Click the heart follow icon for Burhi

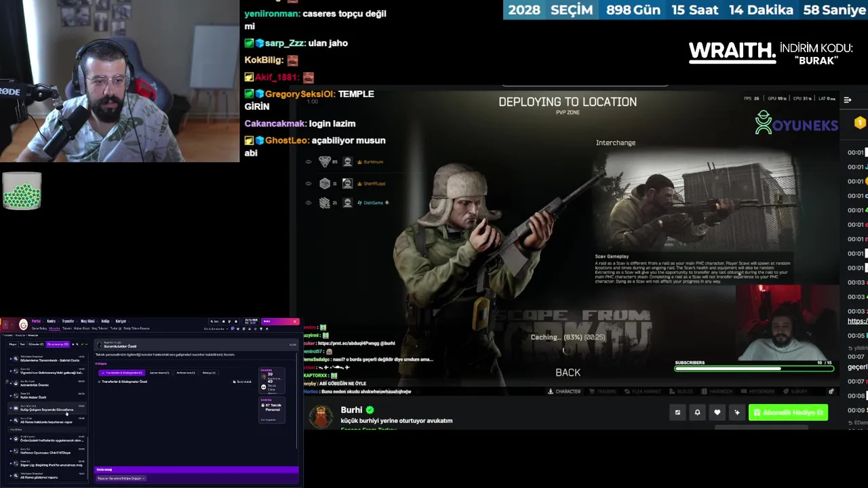[x=717, y=412]
